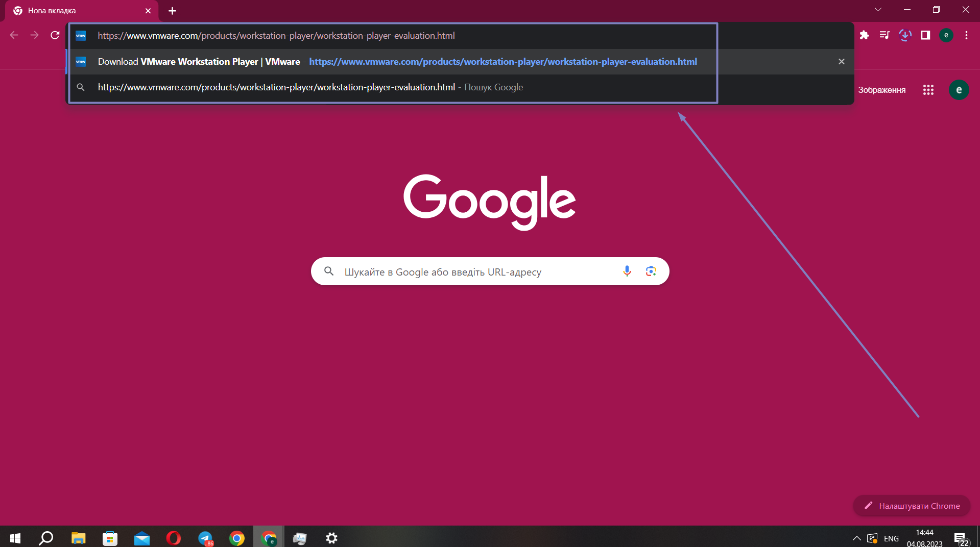Open the active Chrome profile window in taskbar

pos(269,538)
